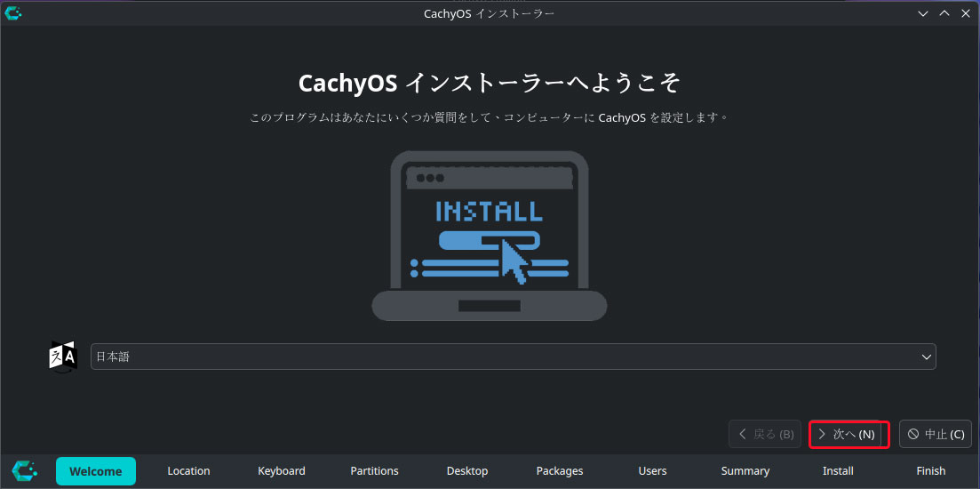
Task: Select the Install step tab
Action: 838,471
